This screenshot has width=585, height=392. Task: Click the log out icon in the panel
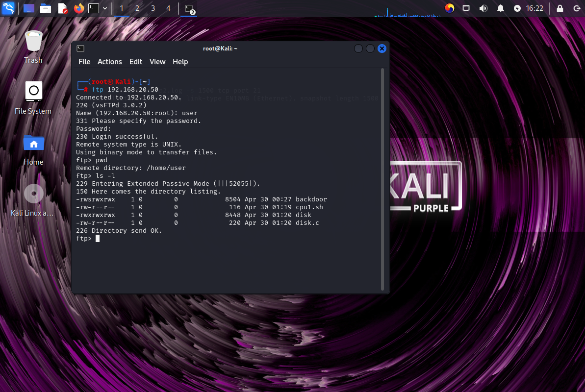click(577, 8)
